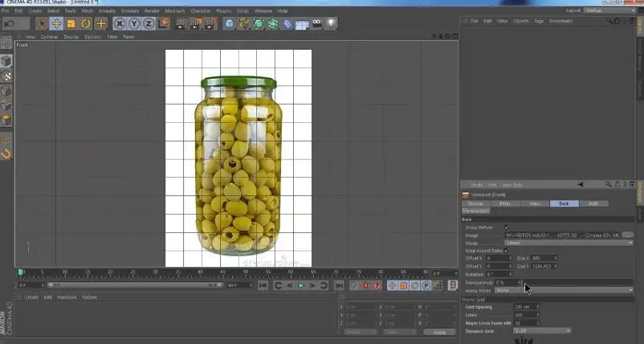644x344 pixels.
Task: Open the Mode dropdown showing Linear
Action: [569, 243]
